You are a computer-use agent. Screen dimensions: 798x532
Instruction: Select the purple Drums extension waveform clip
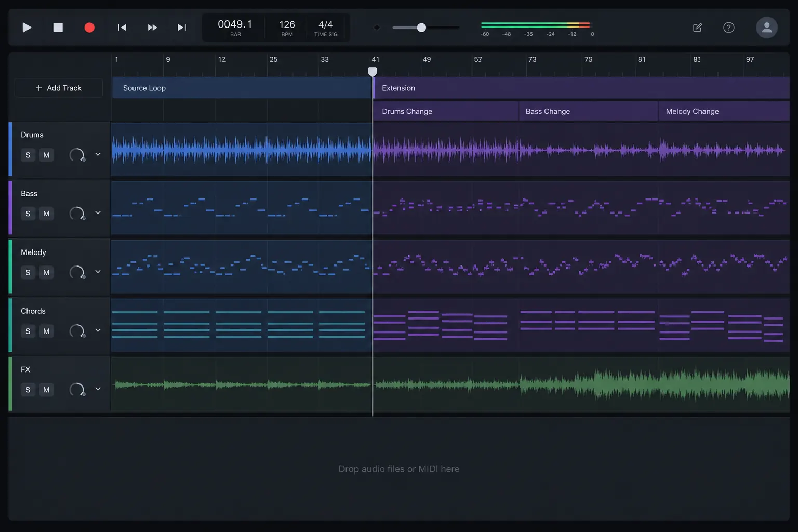(581, 150)
